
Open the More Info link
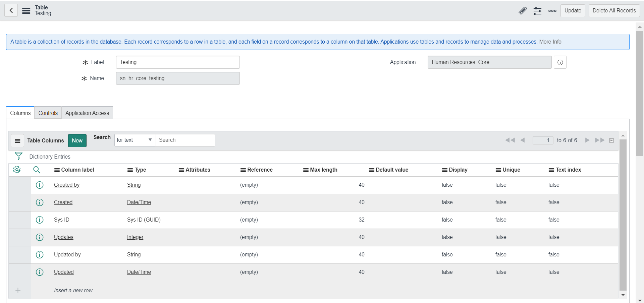click(x=550, y=42)
